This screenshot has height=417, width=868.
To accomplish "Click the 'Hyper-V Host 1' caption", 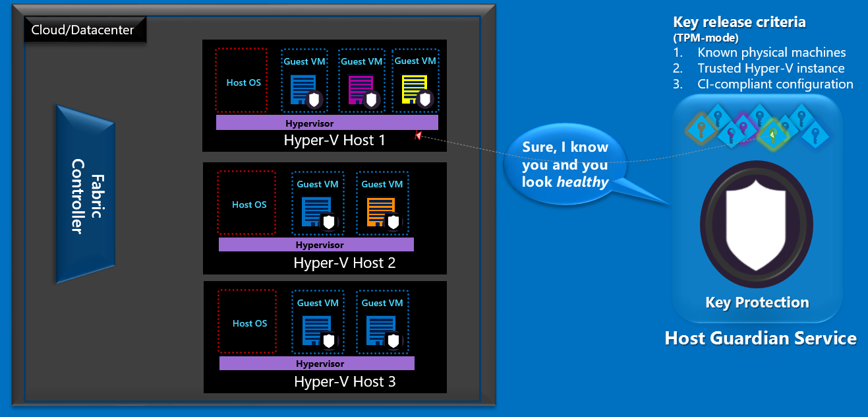I will coord(334,141).
